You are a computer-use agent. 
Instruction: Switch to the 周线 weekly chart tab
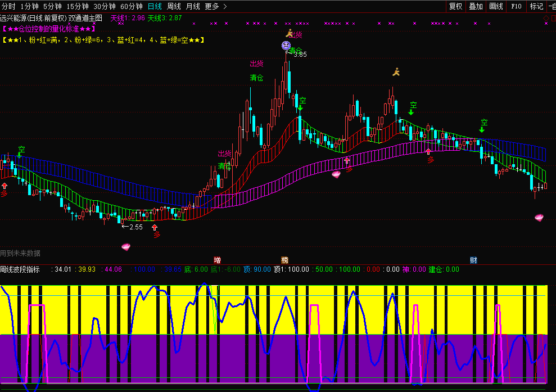click(174, 6)
